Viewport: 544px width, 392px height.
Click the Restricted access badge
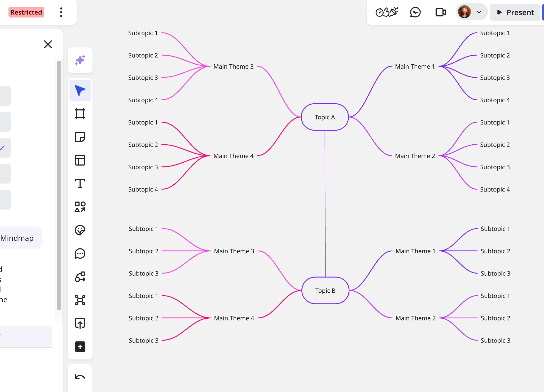tap(26, 12)
